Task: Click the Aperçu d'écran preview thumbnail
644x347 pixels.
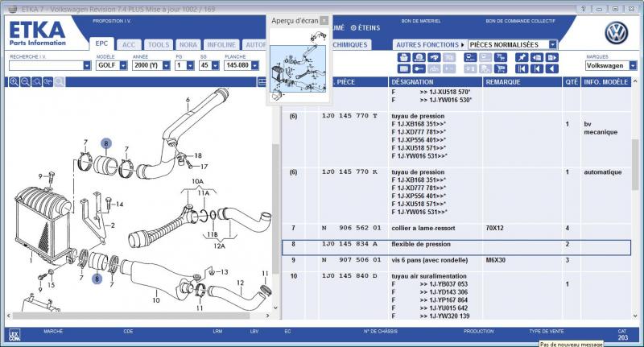Action: tap(298, 65)
